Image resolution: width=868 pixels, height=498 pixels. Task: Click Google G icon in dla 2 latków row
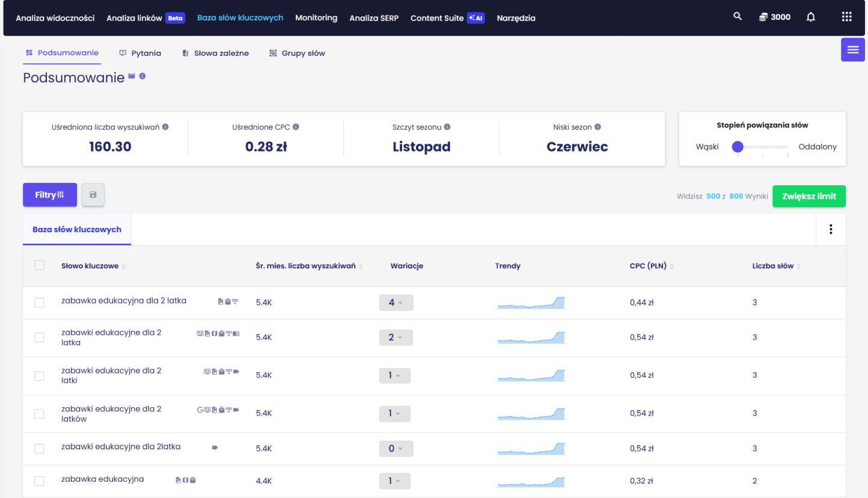[200, 410]
